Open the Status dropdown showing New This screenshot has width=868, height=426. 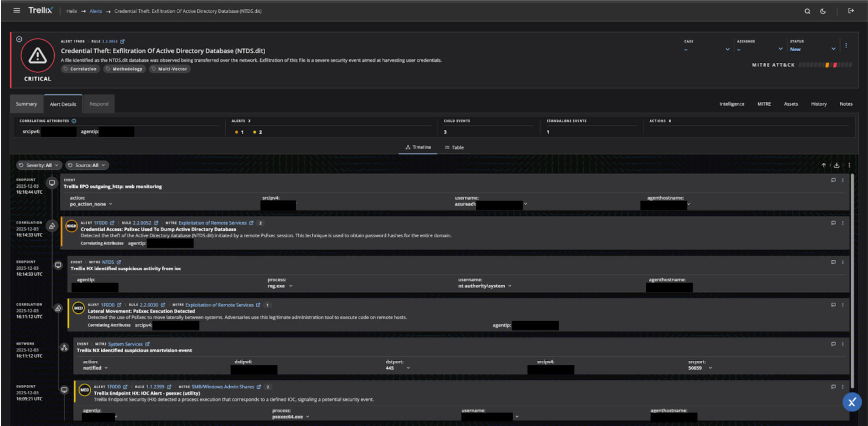812,49
